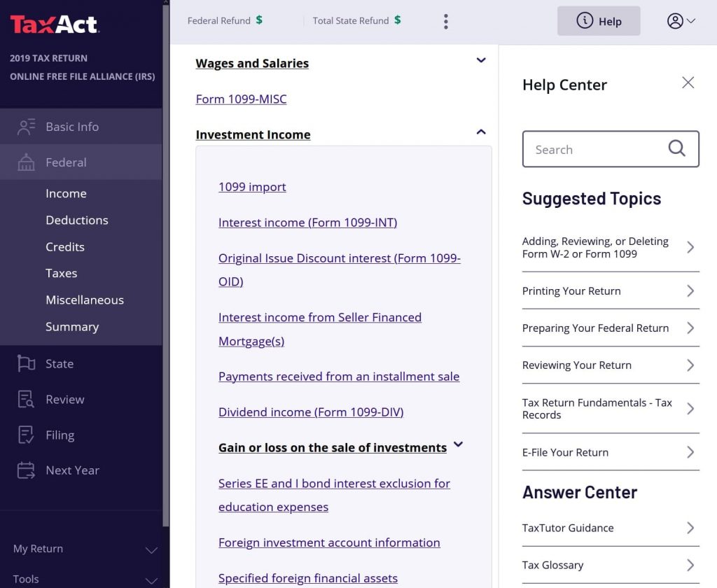
Task: Open the Basic Info person icon
Action: (x=26, y=127)
